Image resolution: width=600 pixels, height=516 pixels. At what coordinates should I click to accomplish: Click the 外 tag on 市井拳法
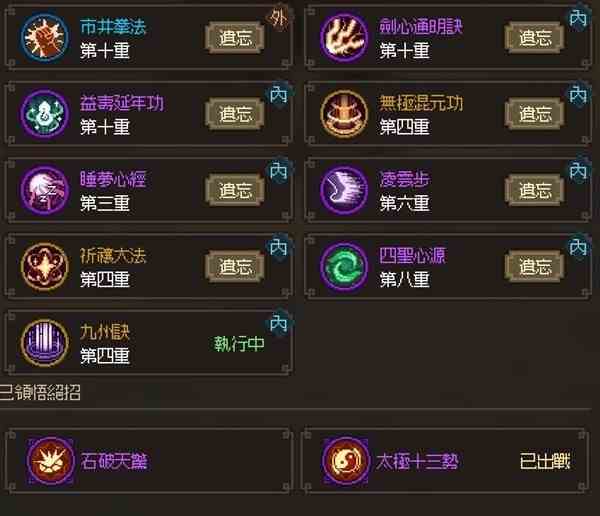click(x=278, y=18)
